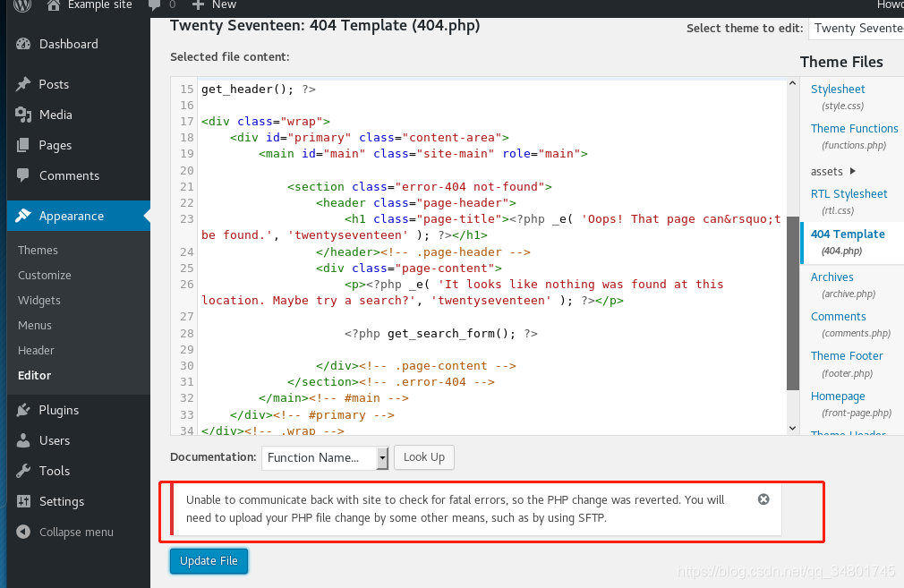Open the Theme Footer file

847,355
